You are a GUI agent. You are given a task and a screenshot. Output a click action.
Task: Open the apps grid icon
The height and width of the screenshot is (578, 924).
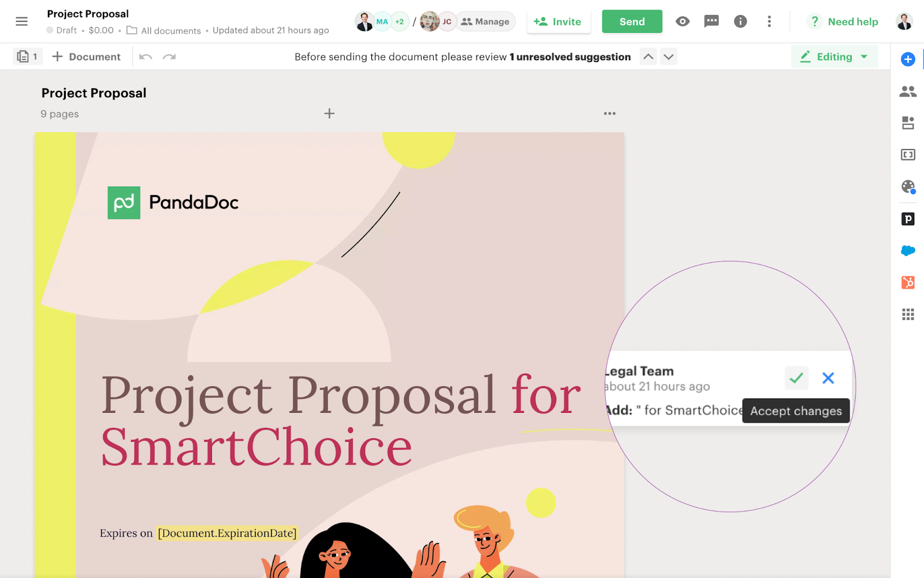(908, 314)
